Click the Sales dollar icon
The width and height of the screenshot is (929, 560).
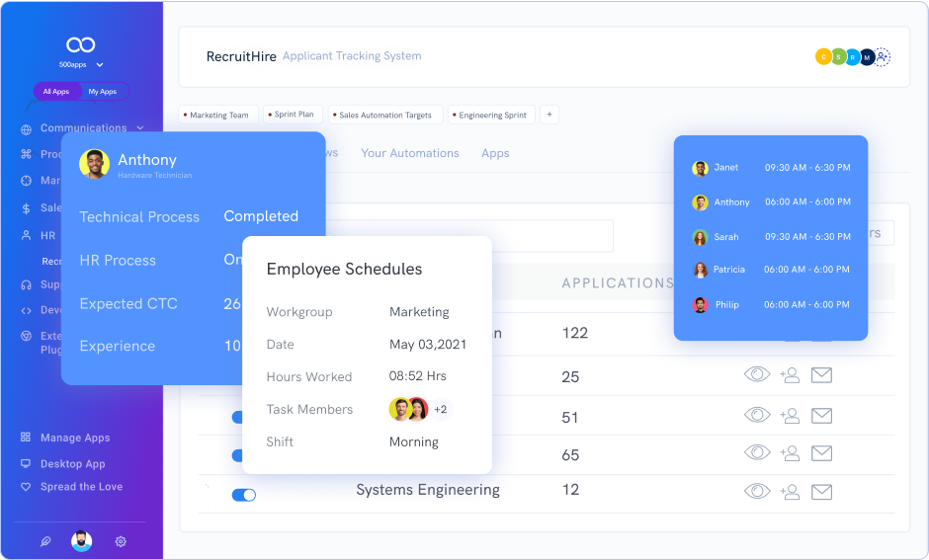(26, 208)
